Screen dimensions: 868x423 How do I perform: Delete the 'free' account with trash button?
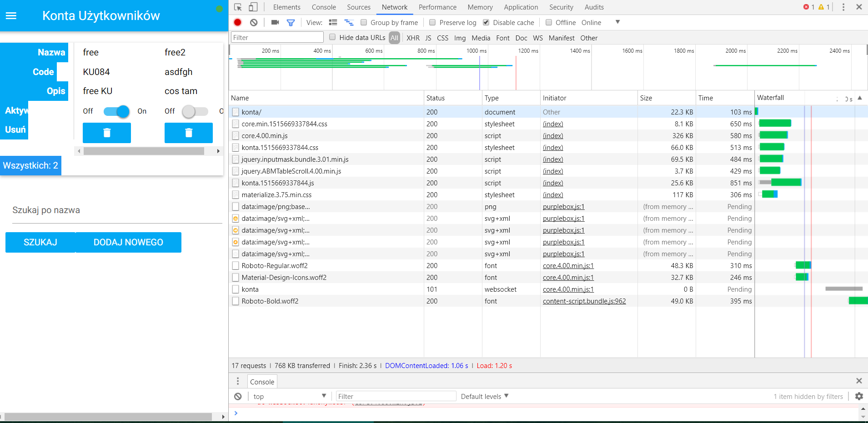pos(107,133)
